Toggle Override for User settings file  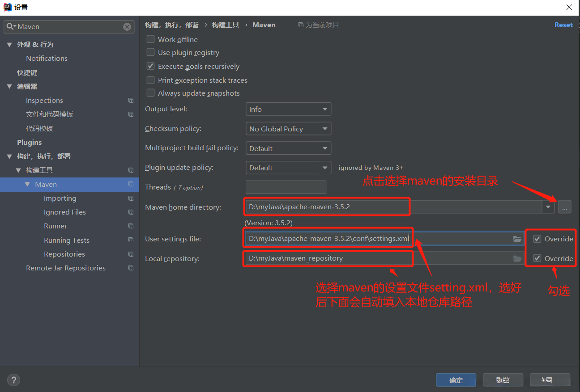pyautogui.click(x=537, y=239)
